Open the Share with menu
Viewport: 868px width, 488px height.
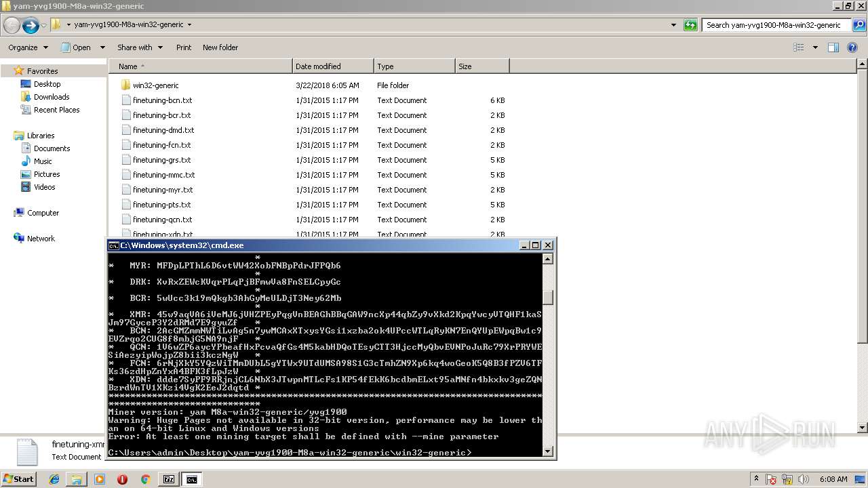[x=140, y=47]
